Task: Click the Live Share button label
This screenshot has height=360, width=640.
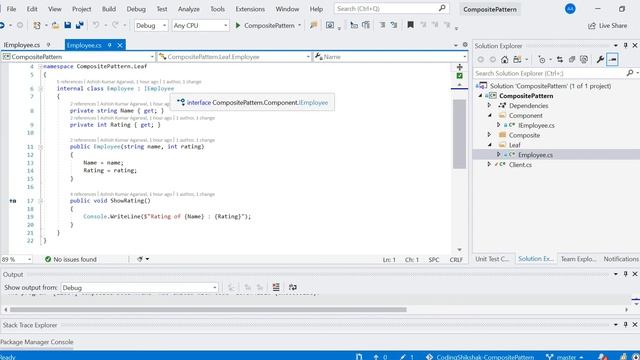Action: 613,26
